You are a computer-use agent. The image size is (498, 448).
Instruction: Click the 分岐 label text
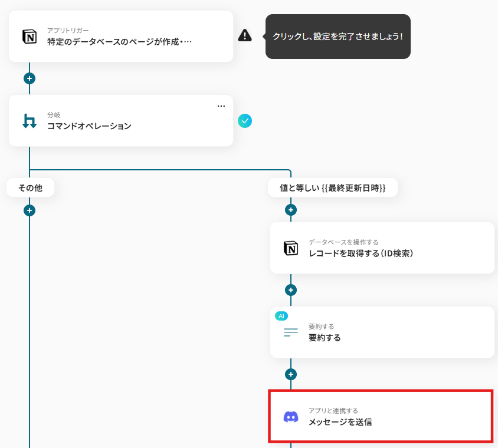pos(54,115)
